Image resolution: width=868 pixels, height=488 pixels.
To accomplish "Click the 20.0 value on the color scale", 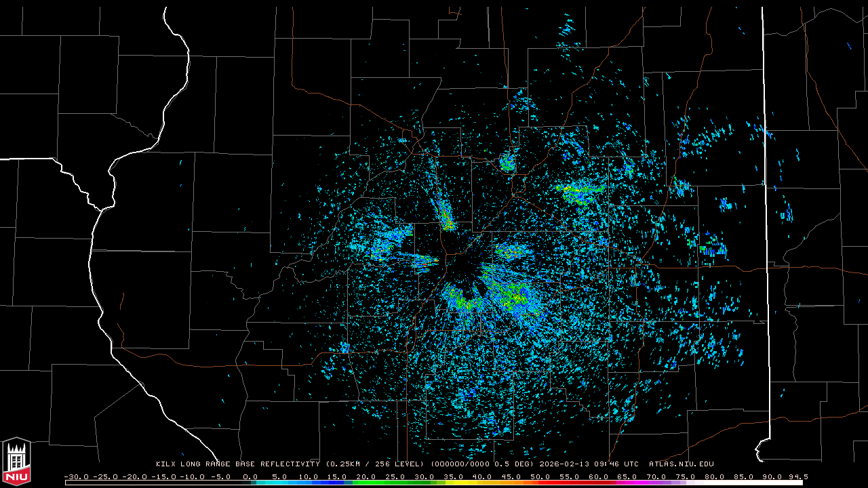I will (x=366, y=476).
